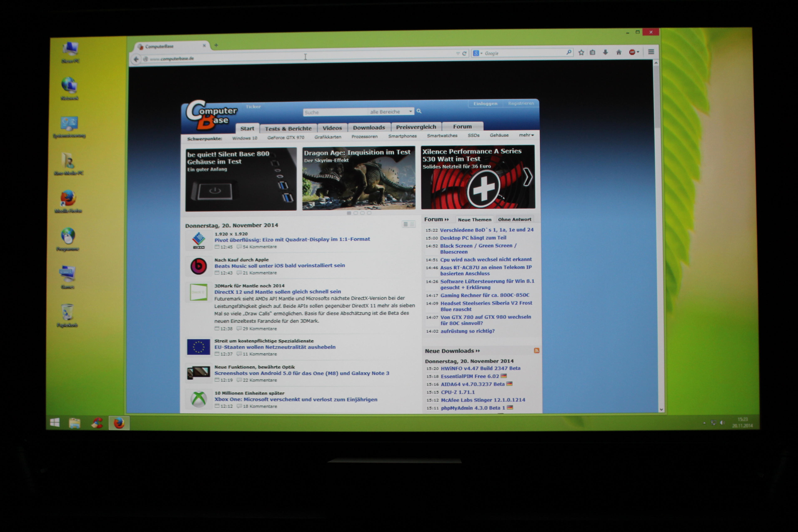Viewport: 798px width, 532px height.
Task: Expand the mehr topics dropdown
Action: click(526, 135)
